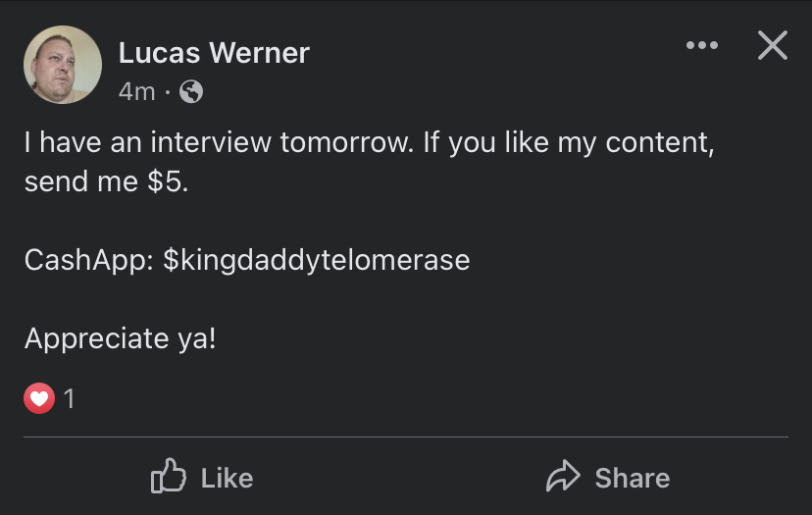This screenshot has height=515, width=812.
Task: Click the $kingdaddytelomerase CashApp handle
Action: pos(317,261)
